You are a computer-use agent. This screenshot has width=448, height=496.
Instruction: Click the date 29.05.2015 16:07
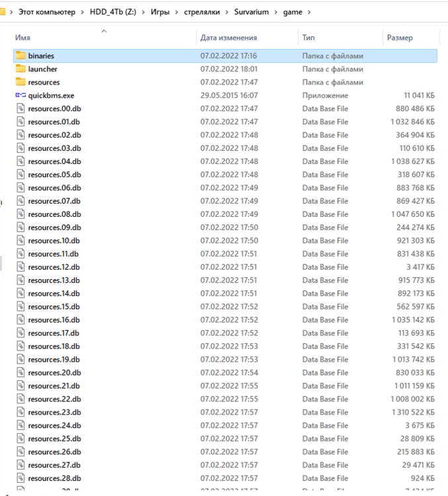click(x=229, y=95)
